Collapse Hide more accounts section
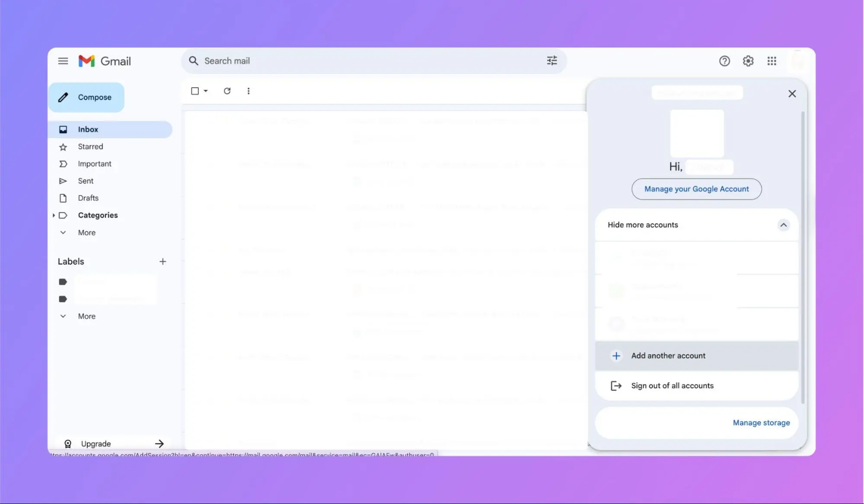The image size is (864, 504). 783,225
